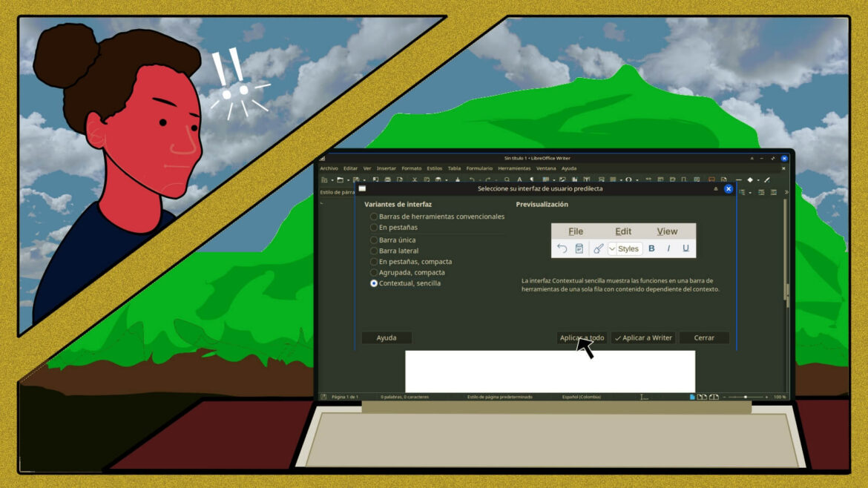The height and width of the screenshot is (488, 868).
Task: Select Contextual, sencilla radio option
Action: pos(405,283)
